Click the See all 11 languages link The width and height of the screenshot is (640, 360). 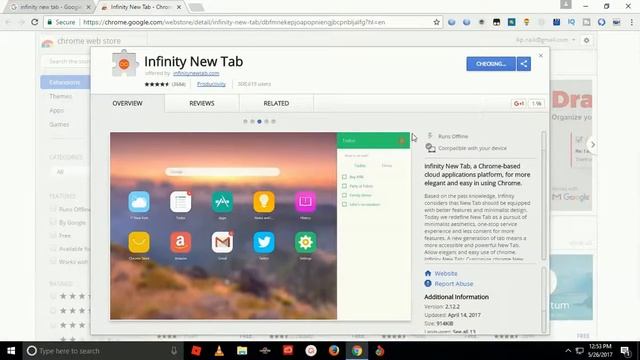point(464,331)
